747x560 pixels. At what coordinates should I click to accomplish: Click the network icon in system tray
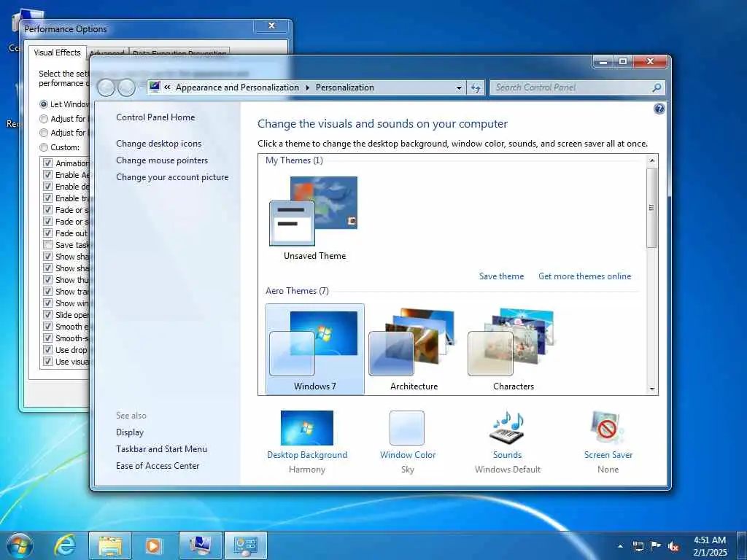pos(638,546)
